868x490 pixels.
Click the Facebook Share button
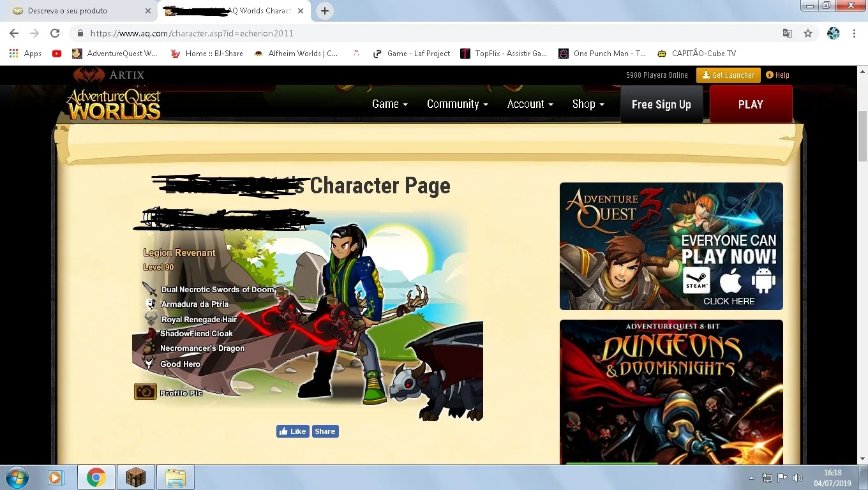pyautogui.click(x=325, y=431)
